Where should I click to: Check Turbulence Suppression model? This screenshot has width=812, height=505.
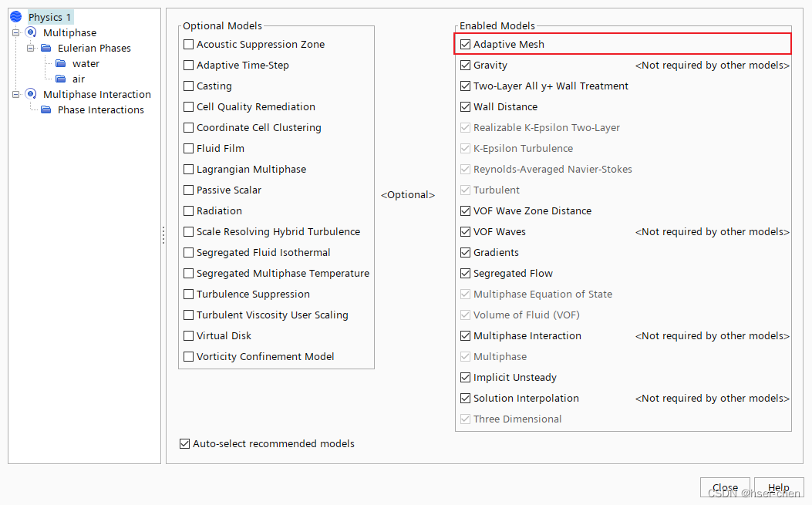click(x=188, y=295)
